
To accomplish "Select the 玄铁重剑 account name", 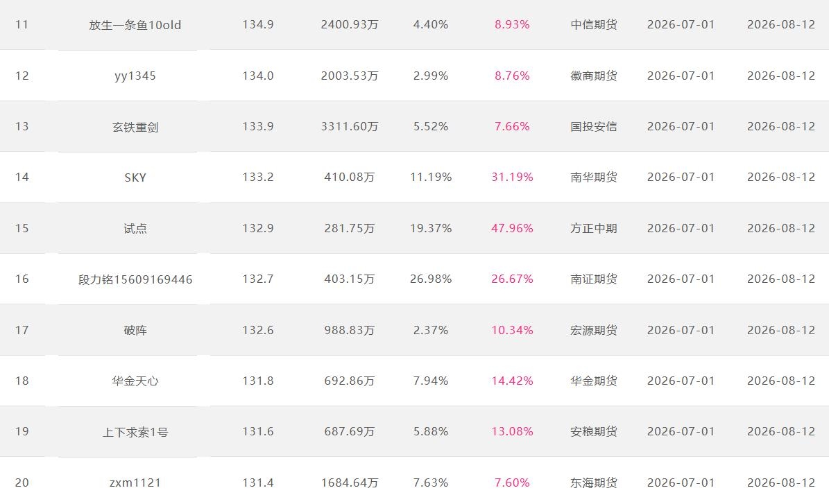I will click(135, 127).
